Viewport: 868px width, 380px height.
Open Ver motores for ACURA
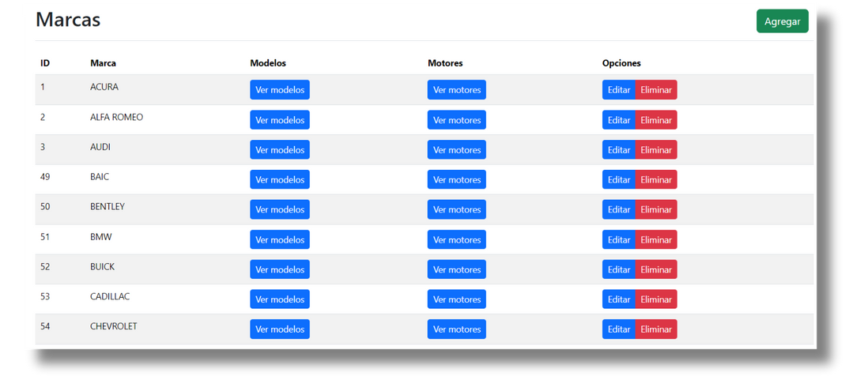[457, 90]
